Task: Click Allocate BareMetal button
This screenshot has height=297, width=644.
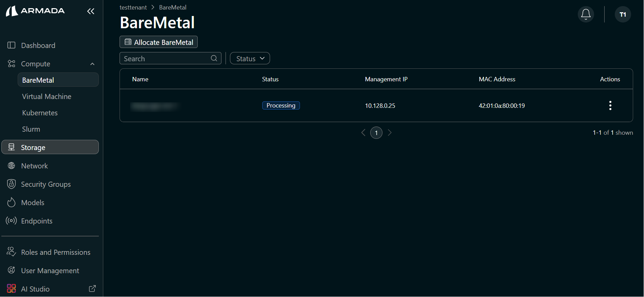Action: [x=159, y=42]
